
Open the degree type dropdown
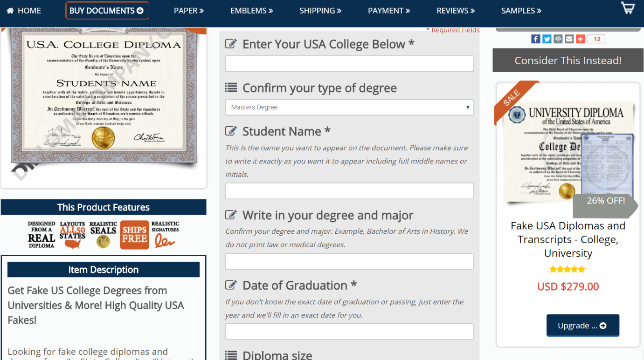point(349,107)
